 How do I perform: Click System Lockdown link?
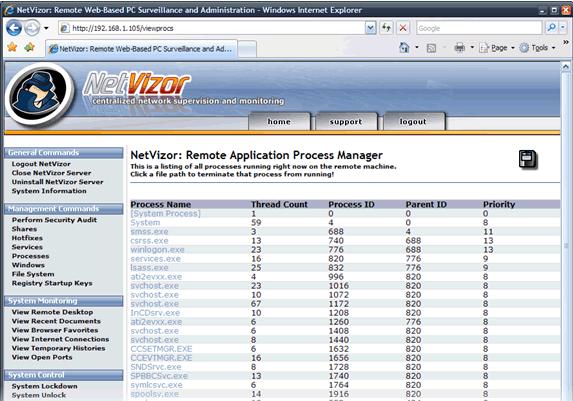(x=44, y=386)
